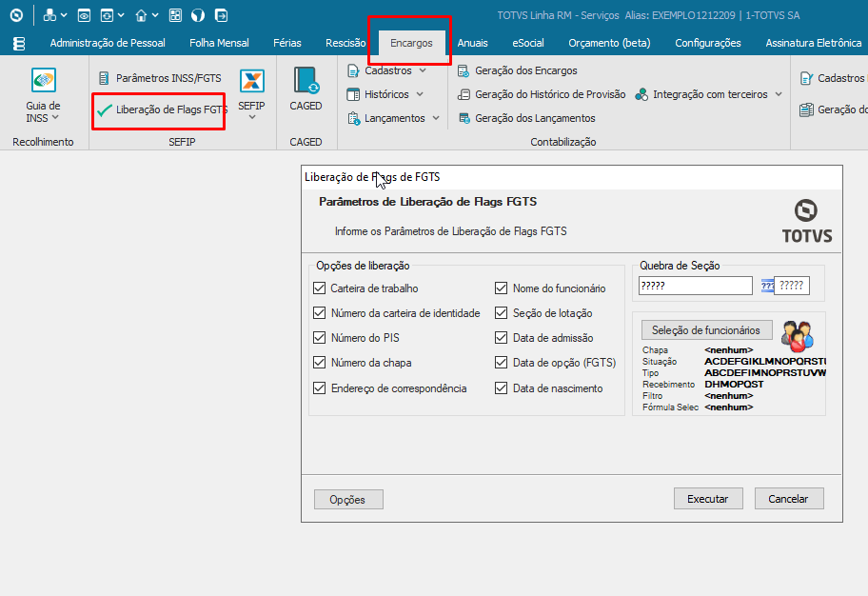The width and height of the screenshot is (868, 596).
Task: Click the Quebra de Seção first input field
Action: coord(696,286)
